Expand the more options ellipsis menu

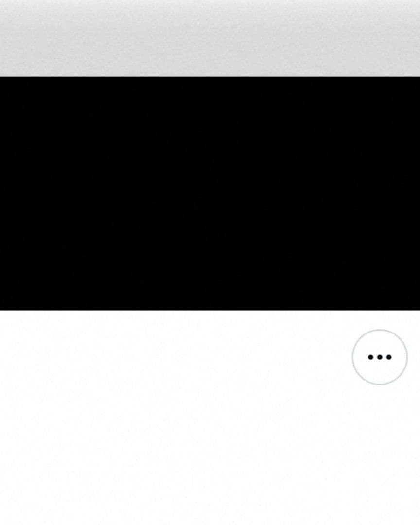click(380, 357)
